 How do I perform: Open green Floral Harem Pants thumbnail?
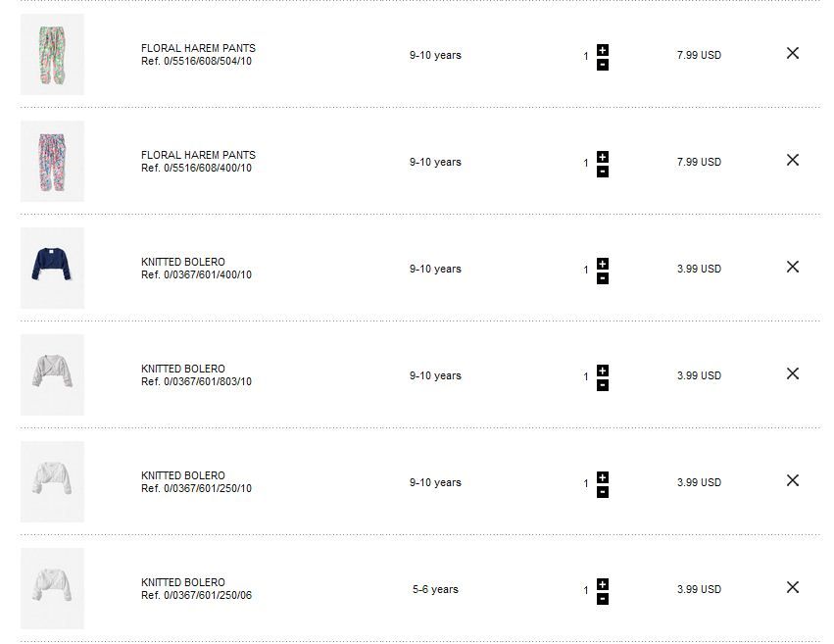[52, 54]
